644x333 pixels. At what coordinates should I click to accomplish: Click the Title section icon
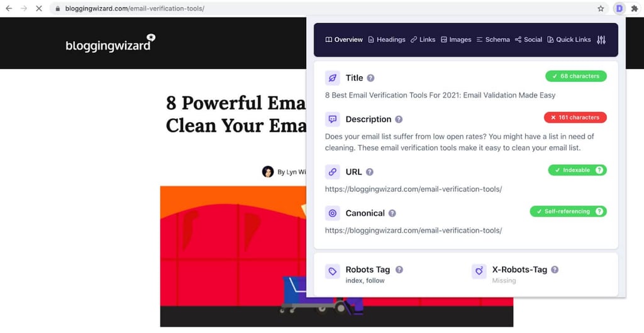[x=332, y=78]
